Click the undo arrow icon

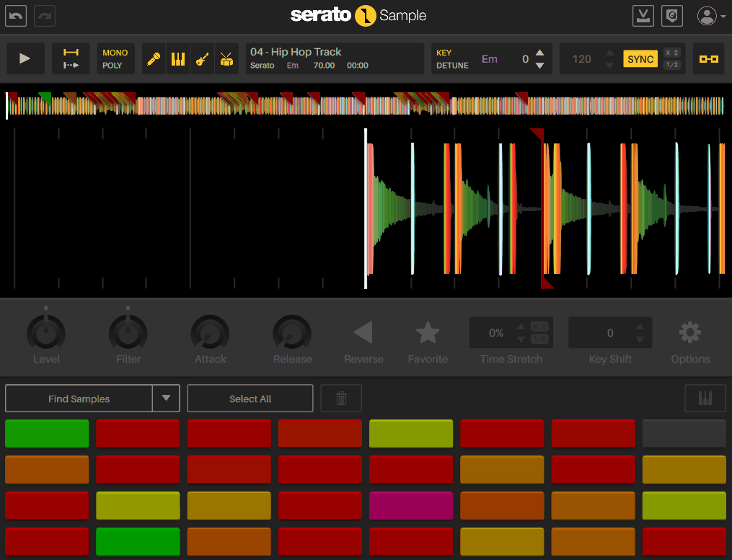tap(16, 16)
